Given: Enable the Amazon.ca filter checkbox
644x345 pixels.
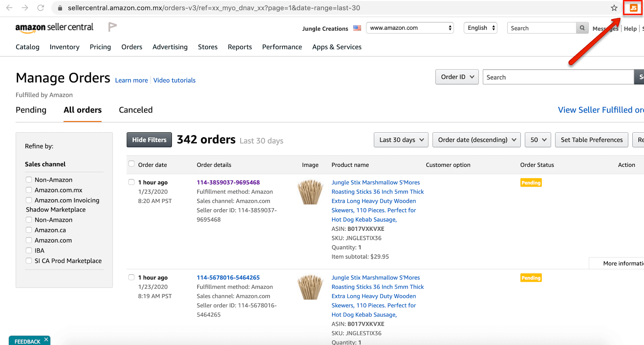Looking at the screenshot, I should 29,230.
